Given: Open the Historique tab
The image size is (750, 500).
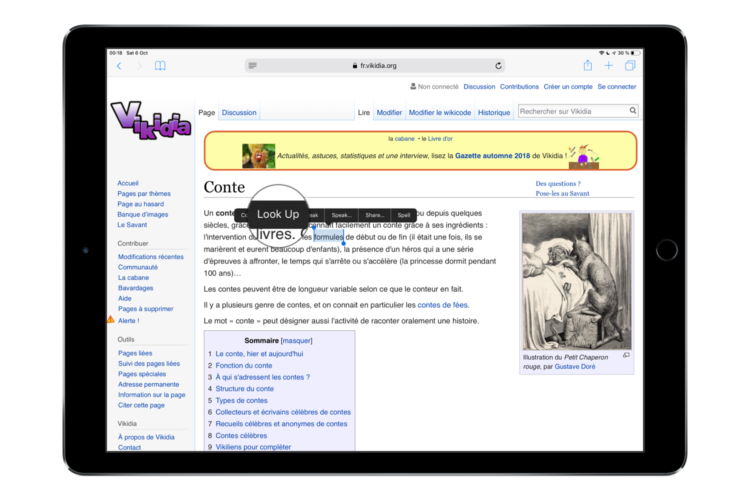Looking at the screenshot, I should pyautogui.click(x=494, y=112).
